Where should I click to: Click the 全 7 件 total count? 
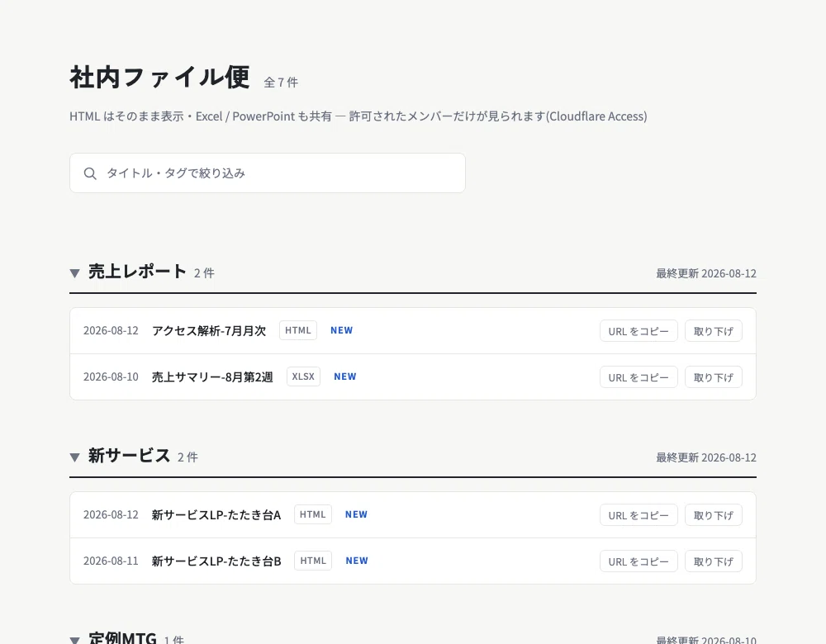tap(281, 82)
